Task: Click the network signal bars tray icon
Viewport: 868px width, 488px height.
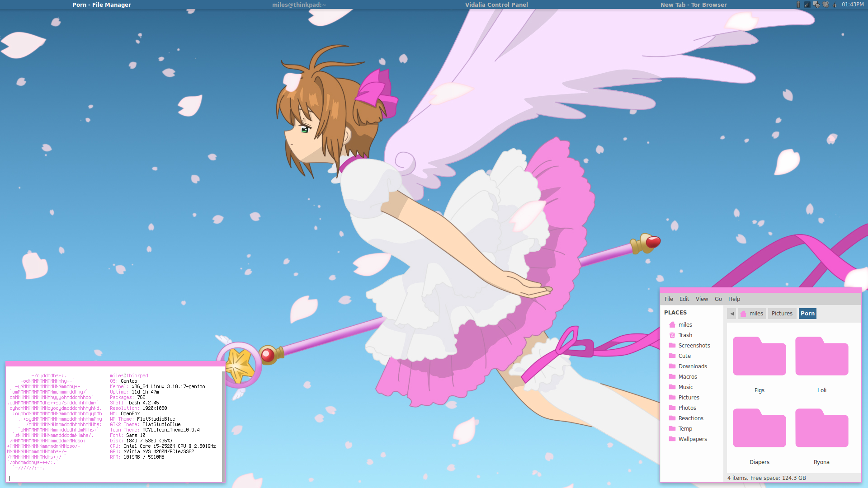Action: click(x=807, y=5)
